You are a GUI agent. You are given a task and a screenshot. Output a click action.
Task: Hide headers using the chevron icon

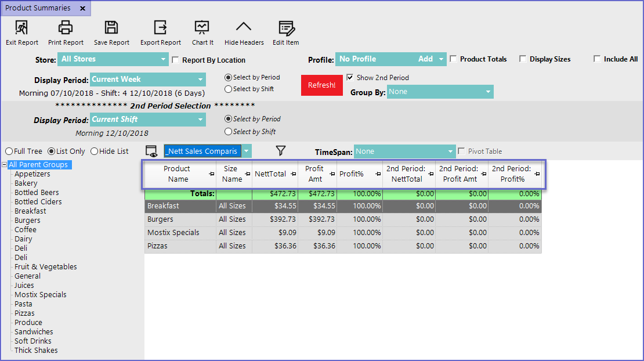[244, 27]
